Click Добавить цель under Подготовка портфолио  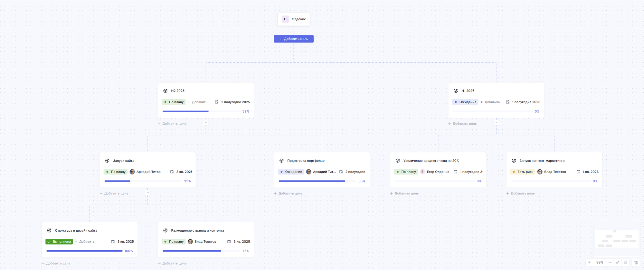point(288,194)
